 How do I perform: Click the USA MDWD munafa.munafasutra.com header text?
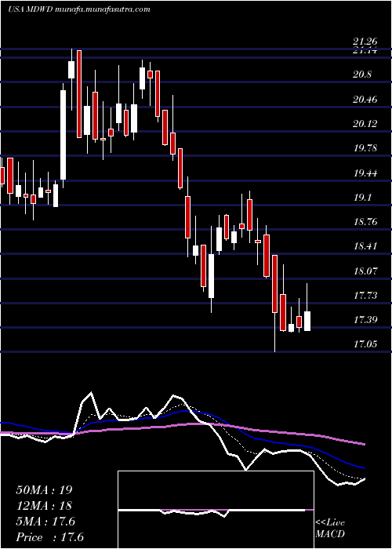pyautogui.click(x=79, y=9)
